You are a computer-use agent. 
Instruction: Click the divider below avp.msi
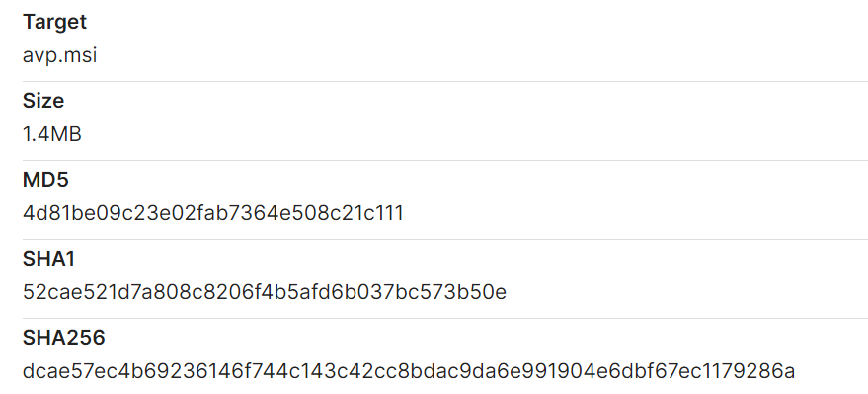tap(445, 82)
